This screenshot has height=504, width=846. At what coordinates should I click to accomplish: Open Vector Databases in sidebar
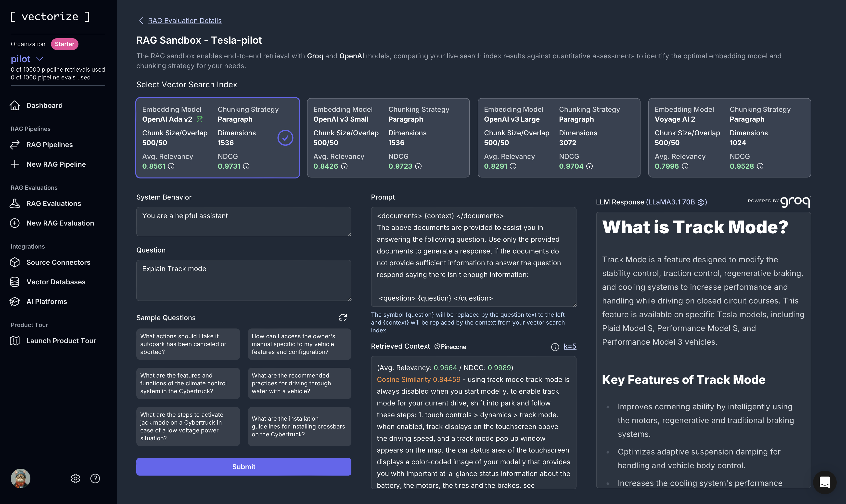56,282
